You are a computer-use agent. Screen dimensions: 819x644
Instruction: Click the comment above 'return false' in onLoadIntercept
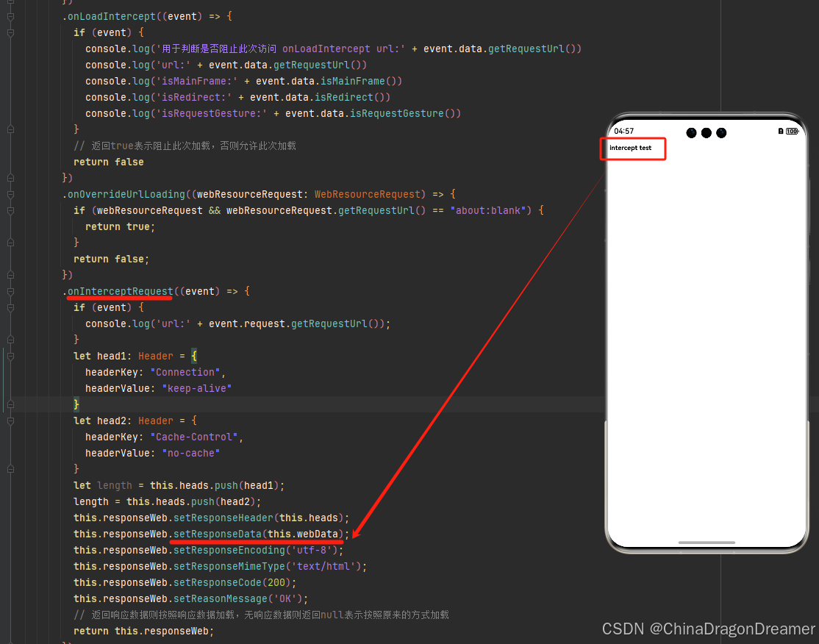click(185, 146)
